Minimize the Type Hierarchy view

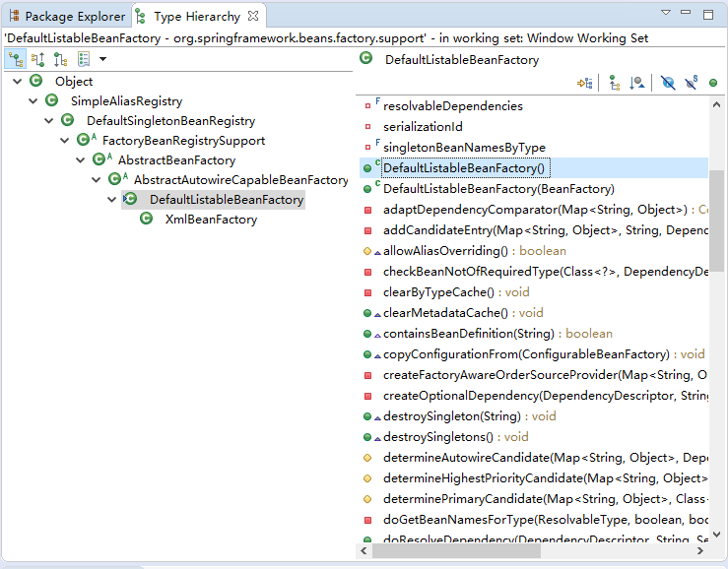click(x=686, y=13)
